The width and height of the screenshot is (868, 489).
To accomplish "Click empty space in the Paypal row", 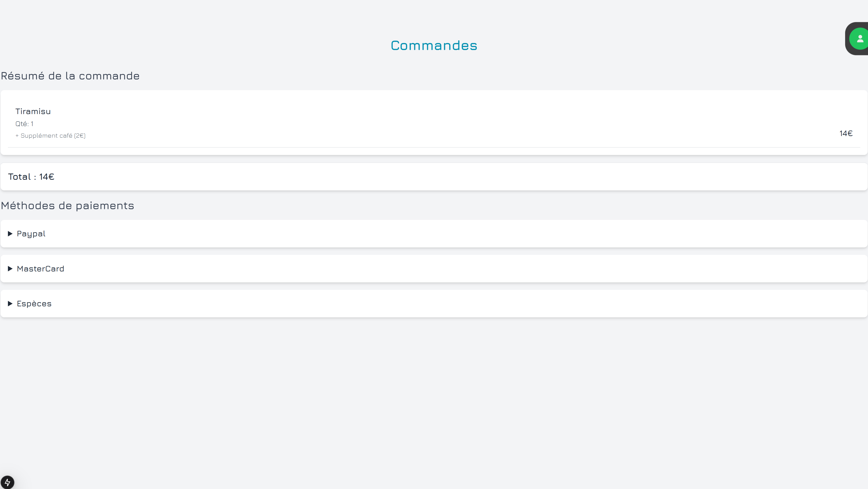I will pos(438,234).
